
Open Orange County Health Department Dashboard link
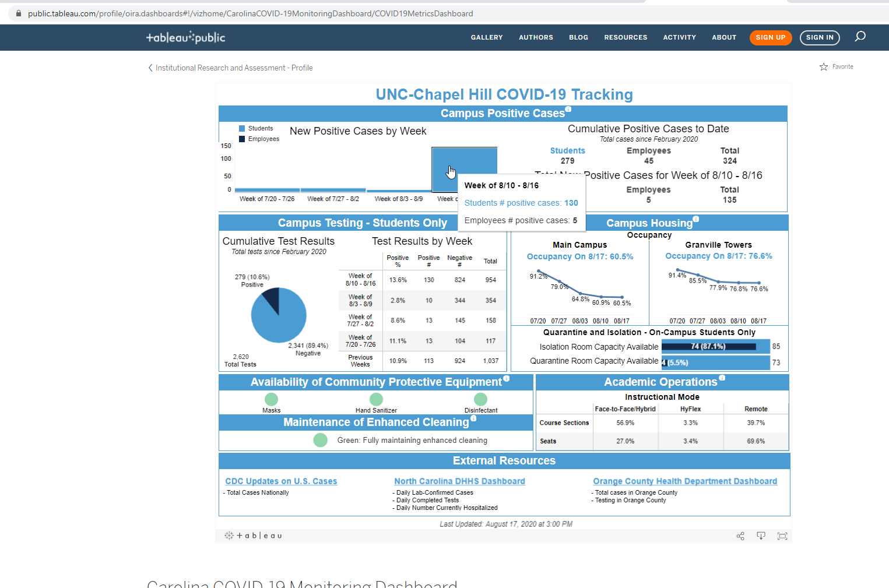[x=685, y=481]
